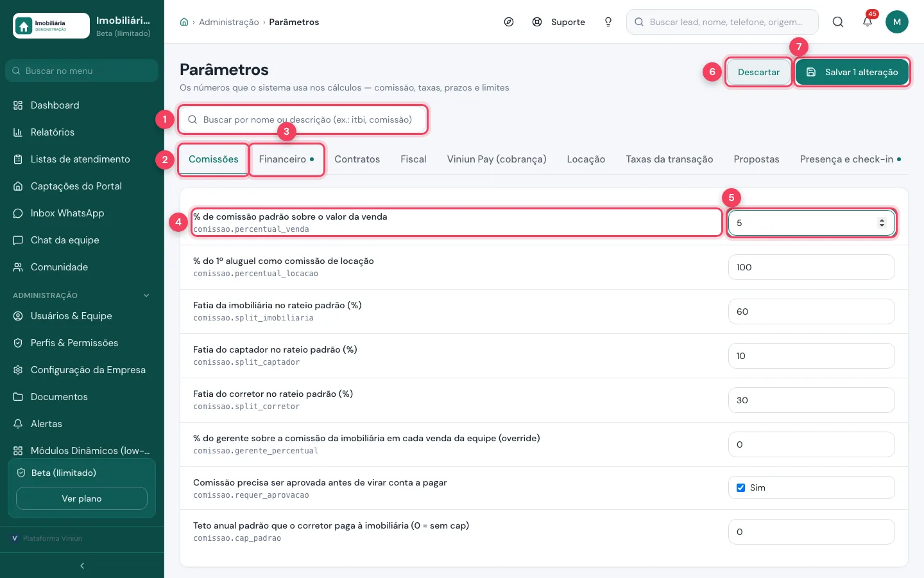
Task: Focus the 'Buscar no menu' sidebar field
Action: tap(81, 71)
